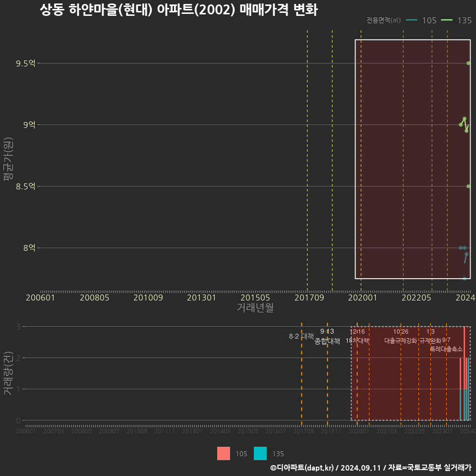Click the chart title about 하얀마을(현대) 아파트
476x476 pixels.
tap(179, 10)
